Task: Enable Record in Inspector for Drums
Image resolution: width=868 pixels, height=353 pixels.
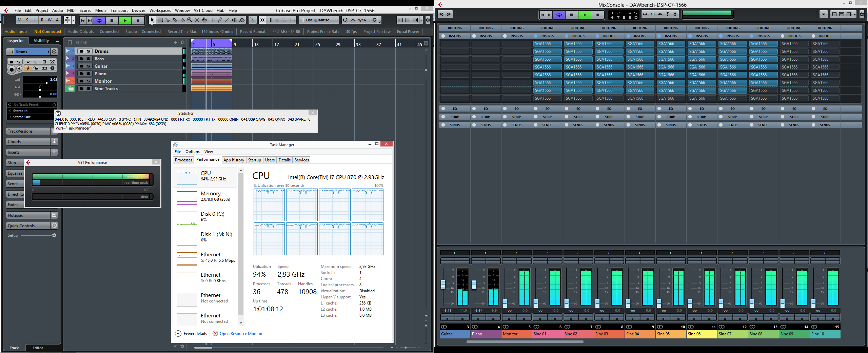Action: click(x=12, y=69)
